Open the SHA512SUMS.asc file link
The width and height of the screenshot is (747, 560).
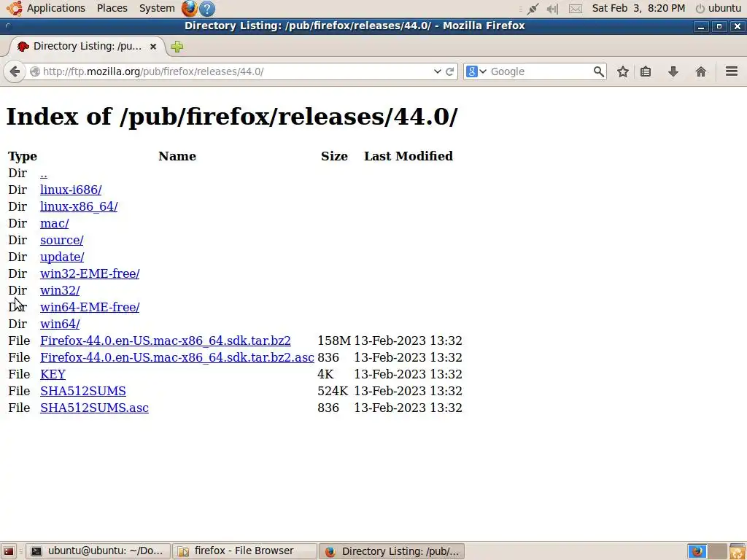pyautogui.click(x=94, y=408)
